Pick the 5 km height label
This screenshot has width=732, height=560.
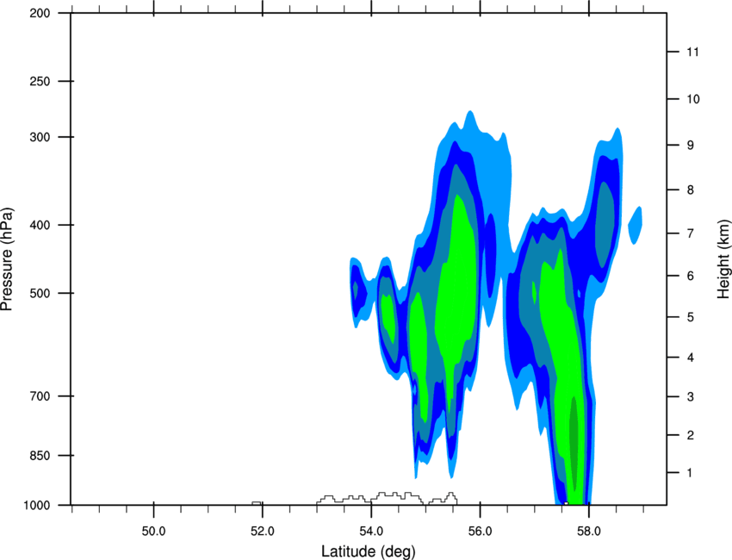coord(691,317)
